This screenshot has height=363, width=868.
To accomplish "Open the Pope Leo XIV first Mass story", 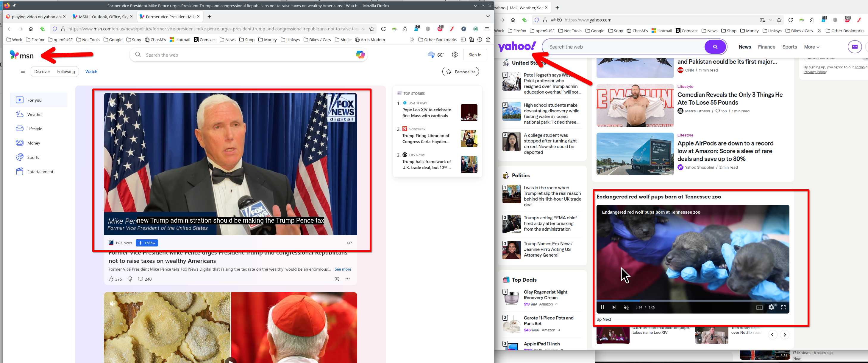I will pyautogui.click(x=427, y=113).
